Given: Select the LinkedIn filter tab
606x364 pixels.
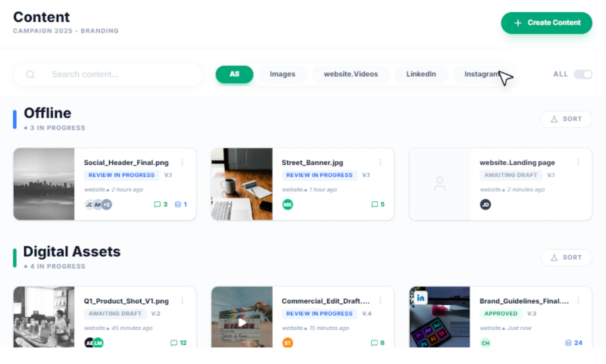Looking at the screenshot, I should (x=421, y=74).
